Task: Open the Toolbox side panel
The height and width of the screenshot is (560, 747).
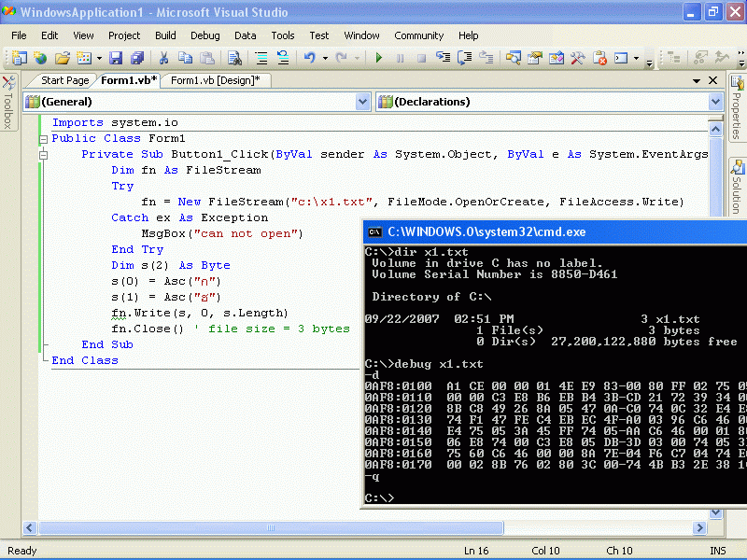Action: [x=7, y=103]
